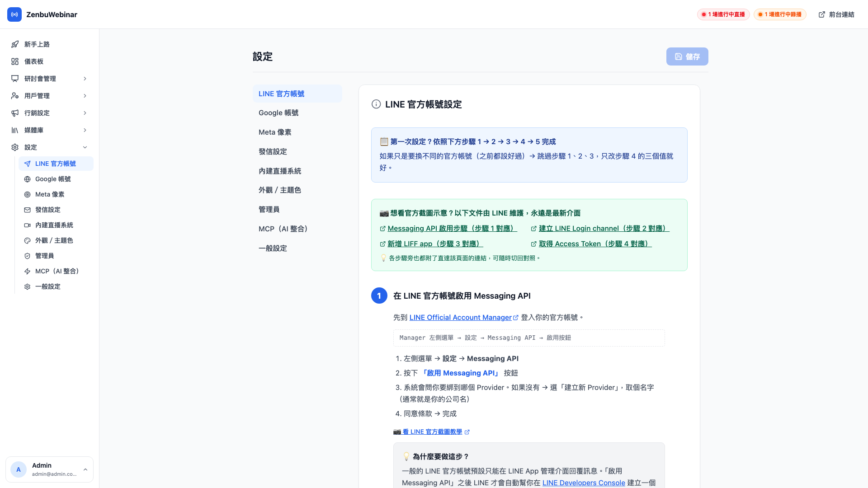Click the ZenbuWebinar brand name

click(x=52, y=14)
